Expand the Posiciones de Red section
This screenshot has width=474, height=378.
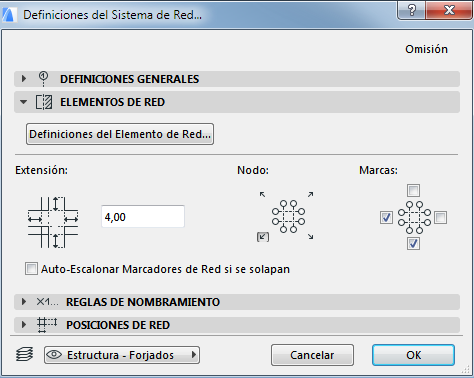click(24, 325)
